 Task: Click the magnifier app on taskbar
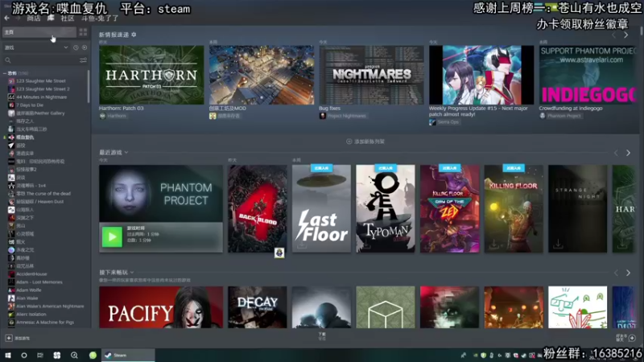74,355
